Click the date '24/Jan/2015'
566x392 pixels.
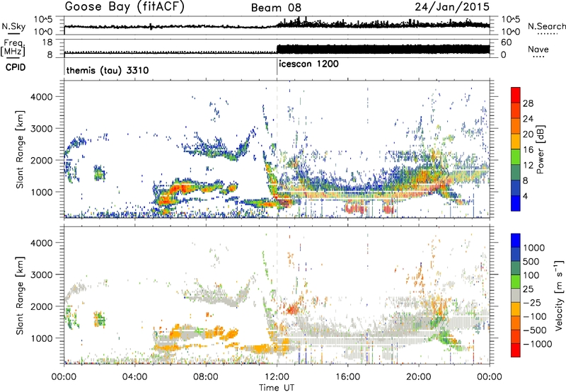click(x=452, y=6)
